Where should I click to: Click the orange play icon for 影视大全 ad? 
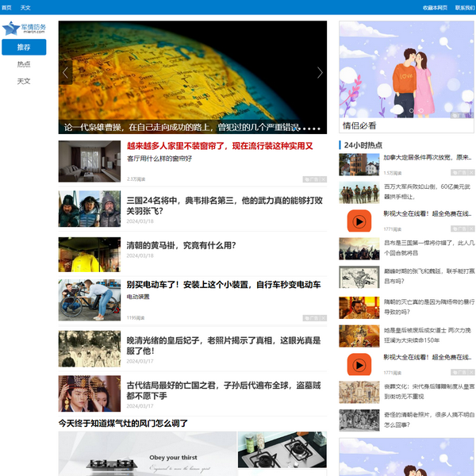(359, 221)
